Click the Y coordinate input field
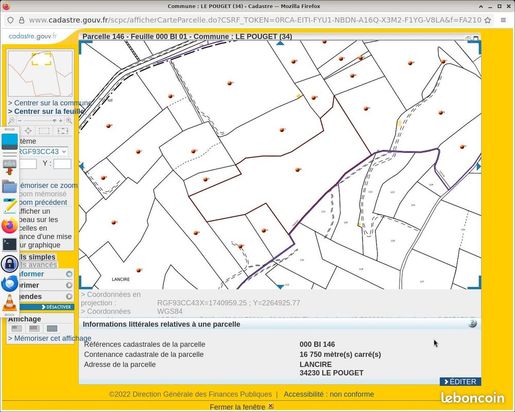The image size is (515, 412). pyautogui.click(x=62, y=164)
